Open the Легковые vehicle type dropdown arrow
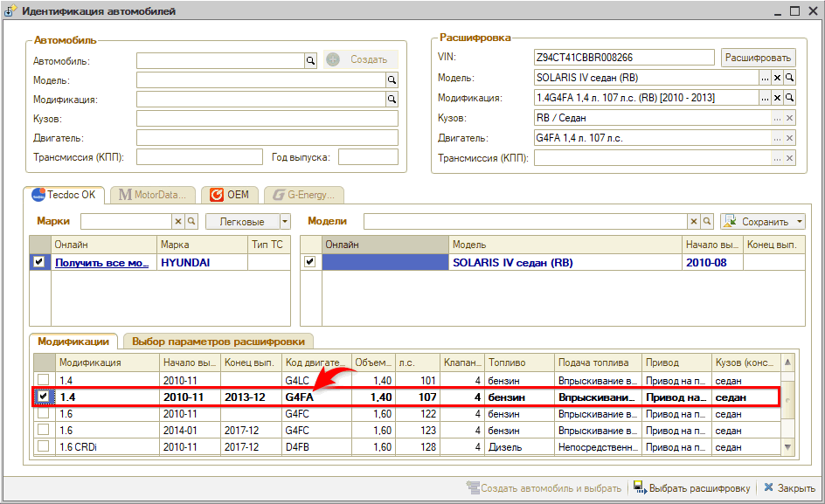The width and height of the screenshot is (825, 504). coord(284,222)
